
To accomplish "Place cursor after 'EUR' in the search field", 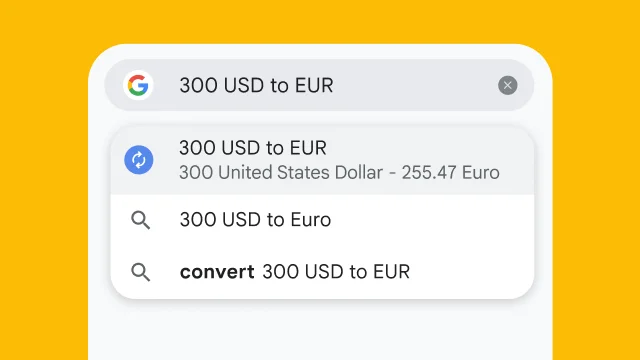I will (334, 85).
